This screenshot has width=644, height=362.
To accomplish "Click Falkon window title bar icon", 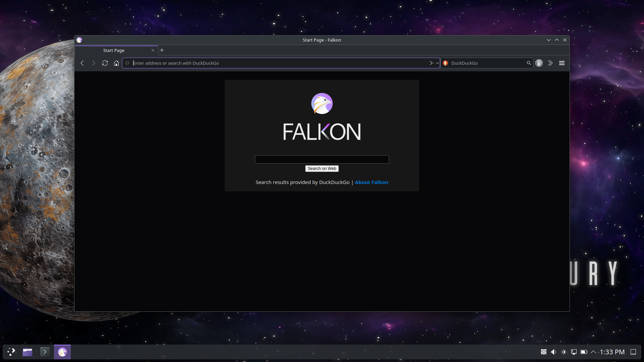I will pos(79,40).
